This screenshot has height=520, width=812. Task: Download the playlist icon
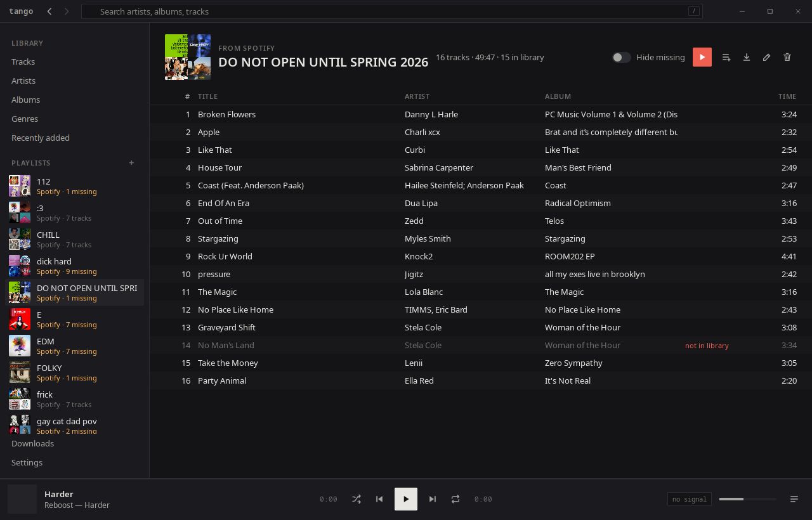point(747,57)
